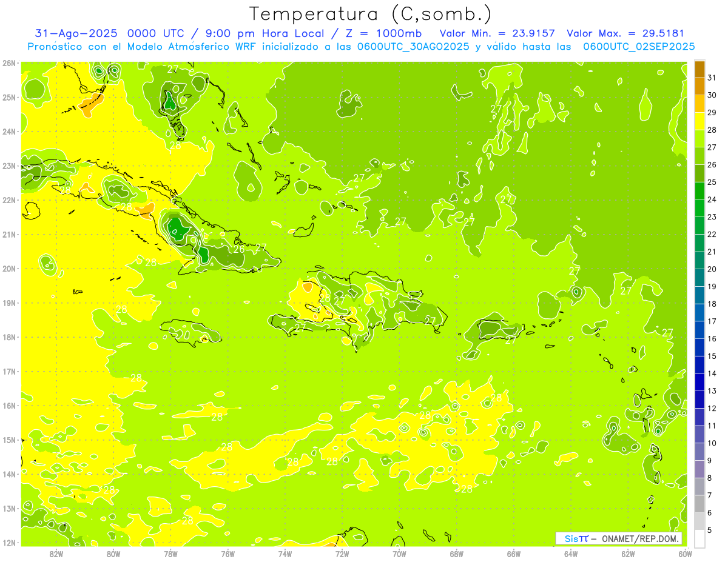Click the colorbar scale label '25'
Viewport: 728px width, 562px height.
tap(712, 182)
